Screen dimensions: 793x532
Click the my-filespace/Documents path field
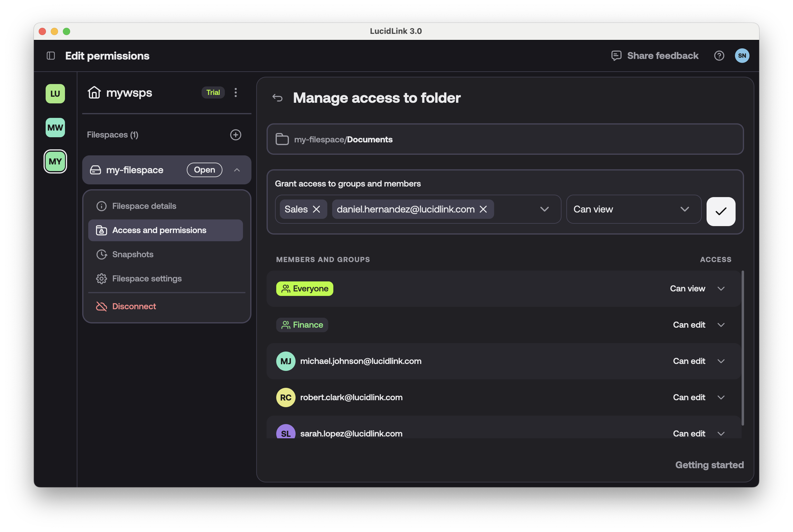505,139
